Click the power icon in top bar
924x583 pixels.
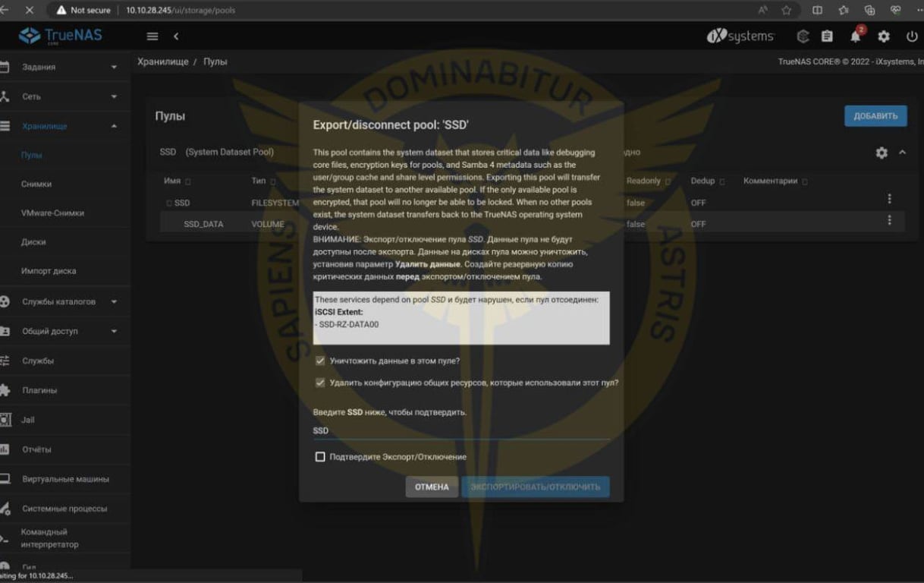tap(912, 36)
